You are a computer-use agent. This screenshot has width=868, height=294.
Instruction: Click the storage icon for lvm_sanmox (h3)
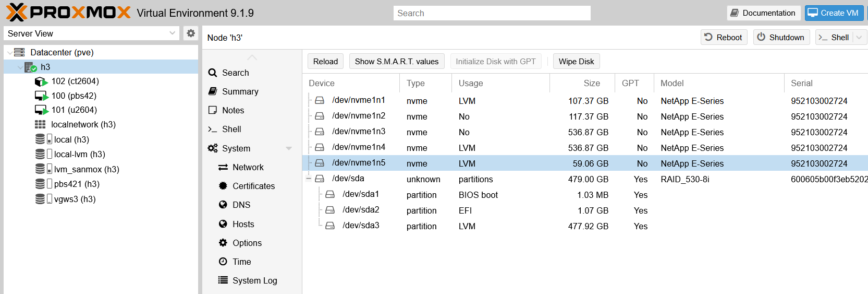pos(43,169)
